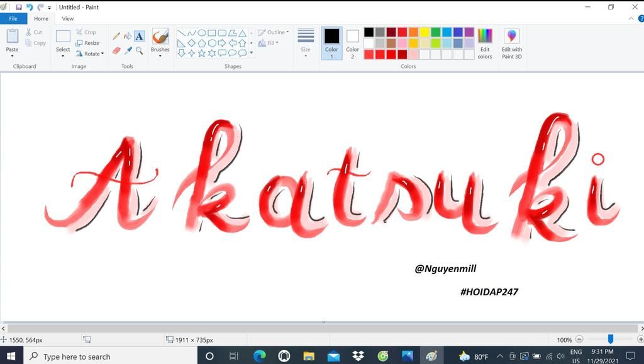Click the Copy button
644x364 pixels.
pyautogui.click(x=35, y=43)
